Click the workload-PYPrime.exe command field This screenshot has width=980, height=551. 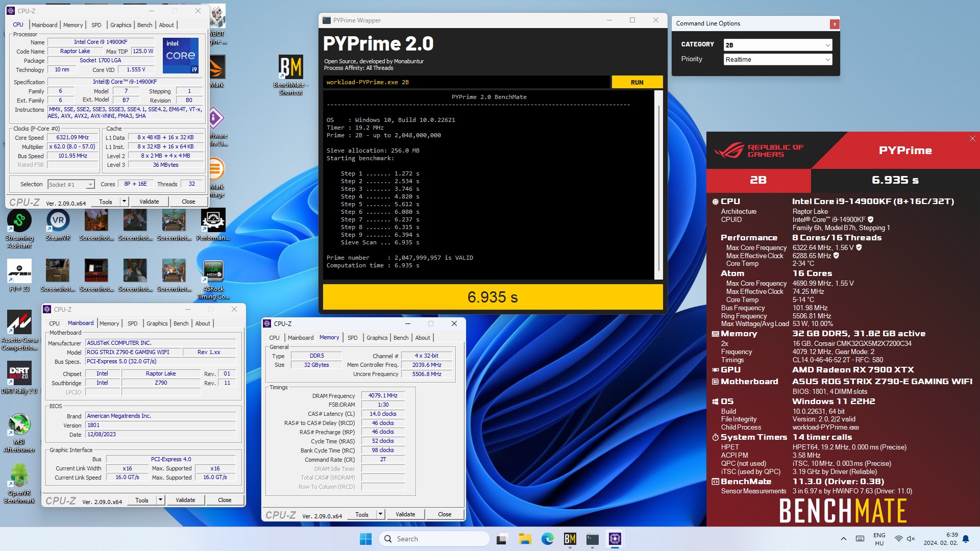click(467, 82)
